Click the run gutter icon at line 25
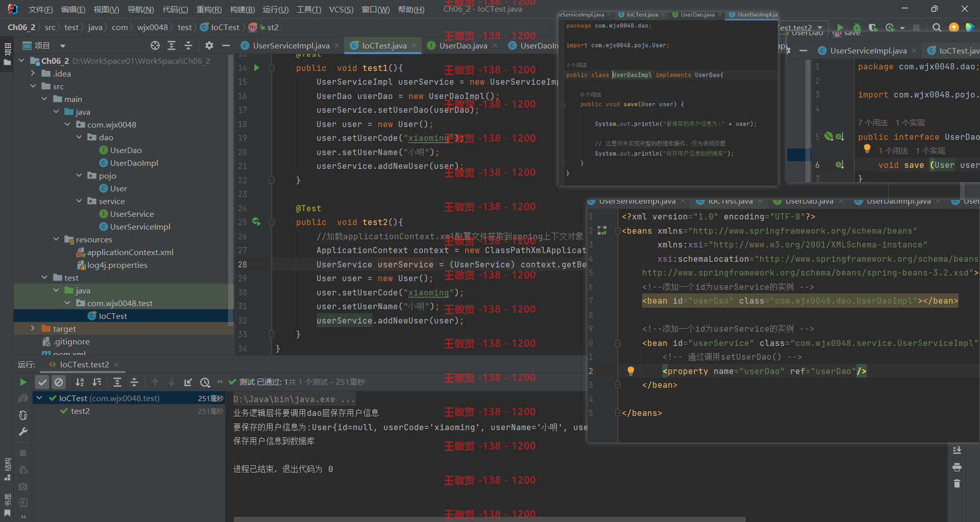Viewport: 980px width, 522px height. pos(256,221)
